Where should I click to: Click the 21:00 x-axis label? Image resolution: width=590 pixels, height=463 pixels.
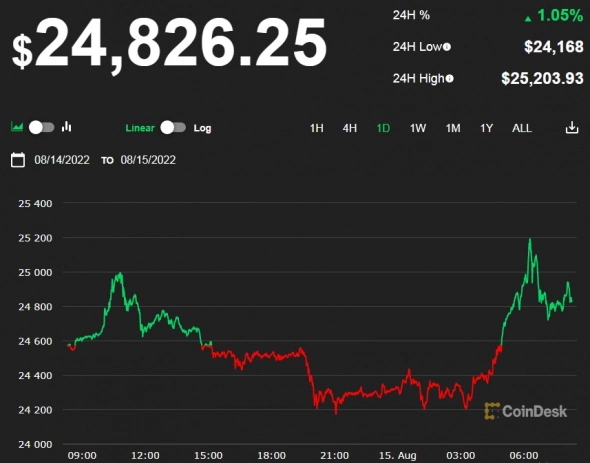335,456
